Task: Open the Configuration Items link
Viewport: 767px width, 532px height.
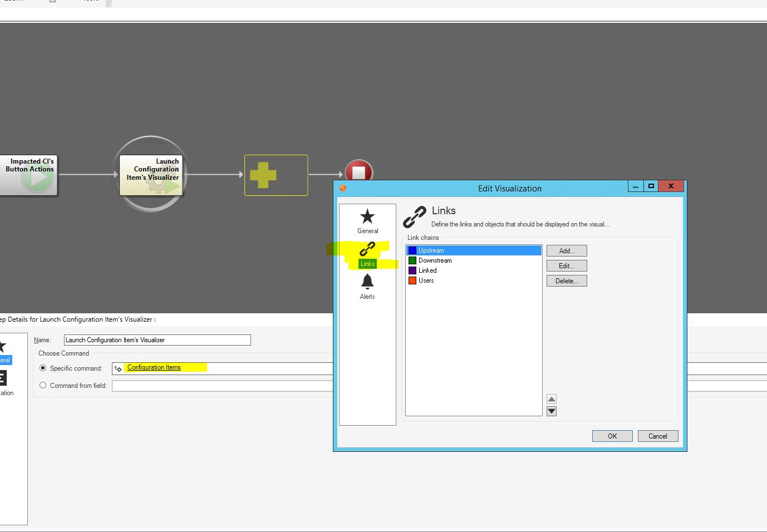Action: coord(153,367)
